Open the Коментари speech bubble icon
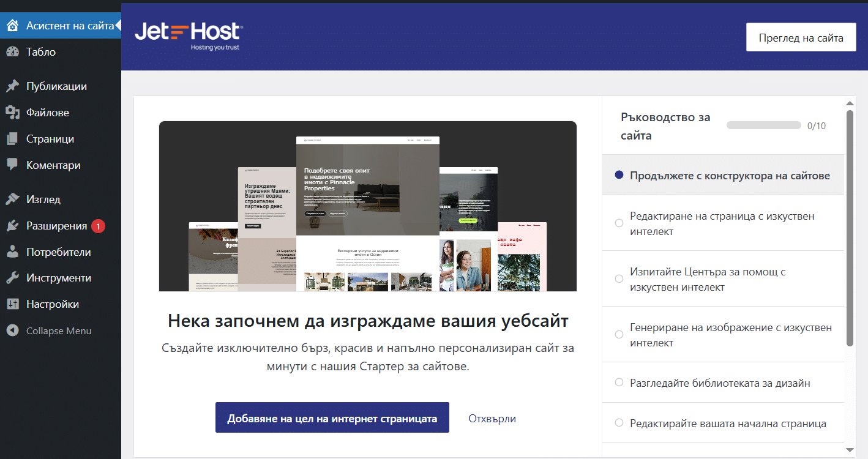868x459 pixels. pos(12,165)
